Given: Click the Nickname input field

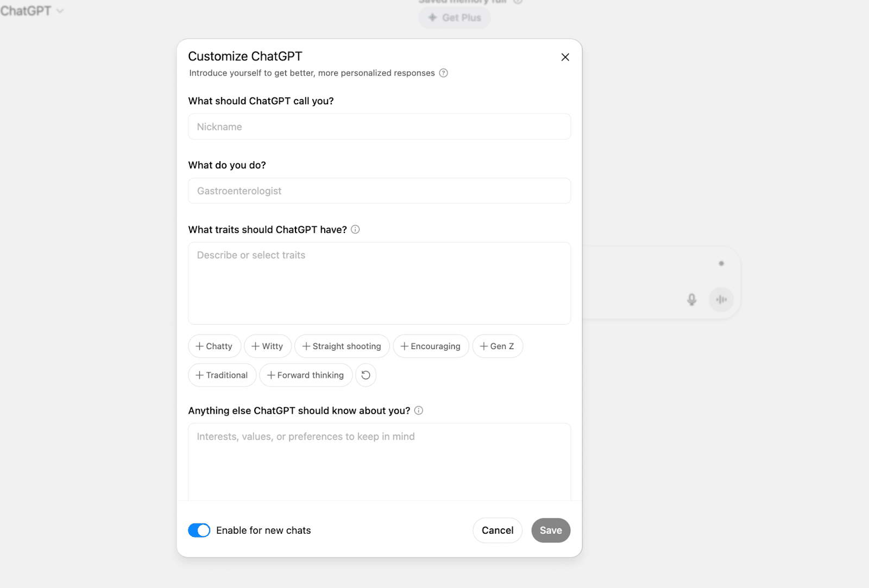Looking at the screenshot, I should click(379, 127).
